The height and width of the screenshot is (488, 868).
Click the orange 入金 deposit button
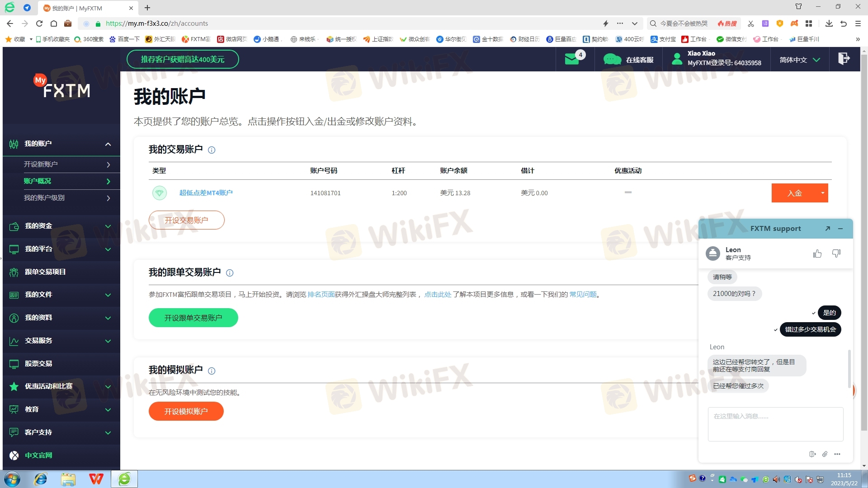tap(794, 193)
